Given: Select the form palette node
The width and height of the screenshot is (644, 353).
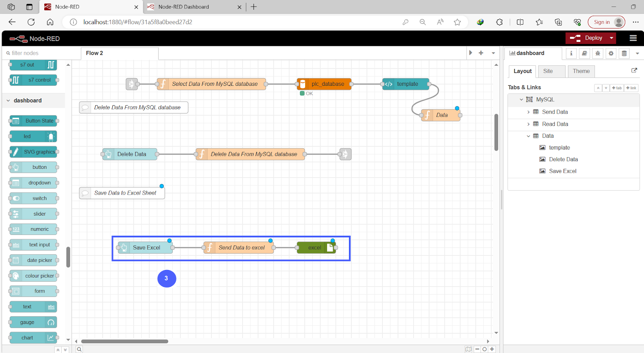Looking at the screenshot, I should pyautogui.click(x=33, y=291).
